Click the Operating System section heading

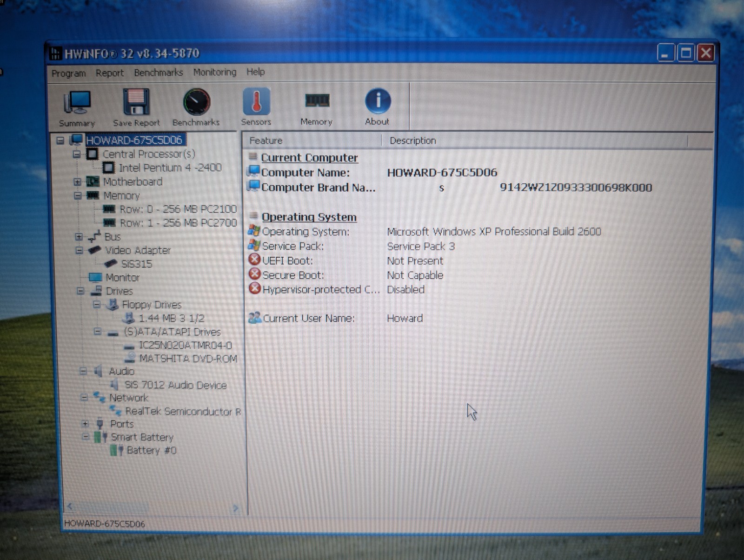click(309, 217)
